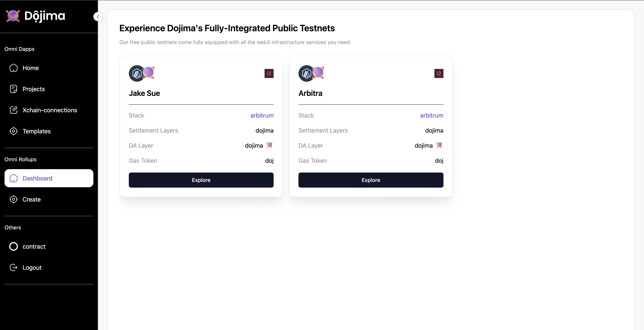Click the Arbitrum stack logo on Jake Sue card
The image size is (644, 330).
[x=137, y=73]
